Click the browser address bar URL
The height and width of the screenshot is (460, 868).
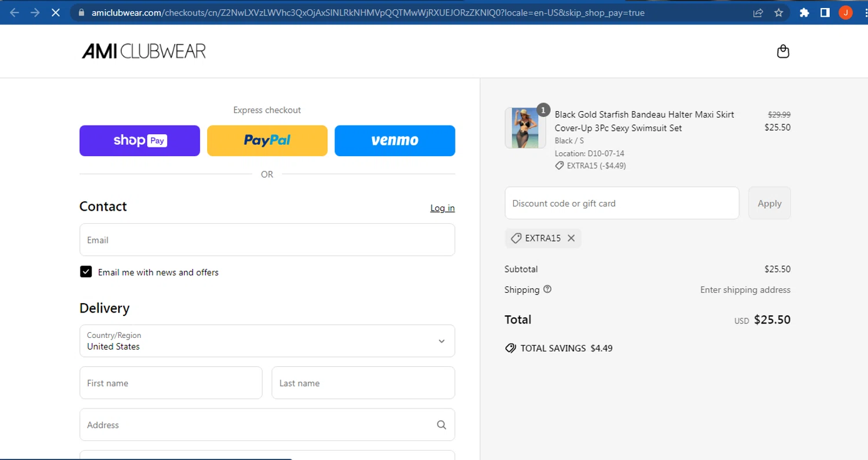pyautogui.click(x=368, y=12)
